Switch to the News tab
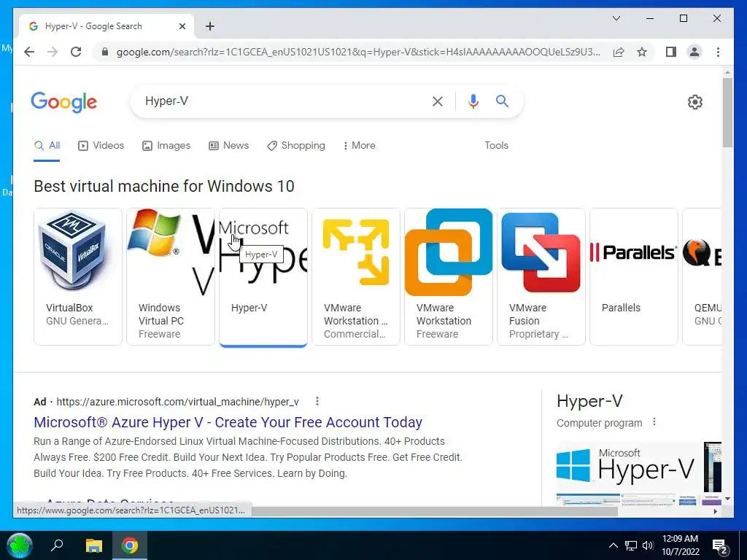This screenshot has height=560, width=747. click(228, 146)
